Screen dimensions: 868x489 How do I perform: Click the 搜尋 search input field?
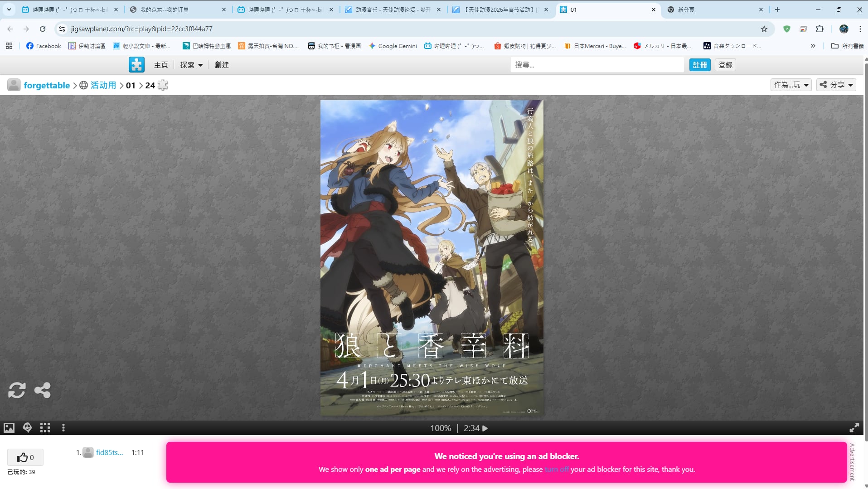pyautogui.click(x=596, y=65)
